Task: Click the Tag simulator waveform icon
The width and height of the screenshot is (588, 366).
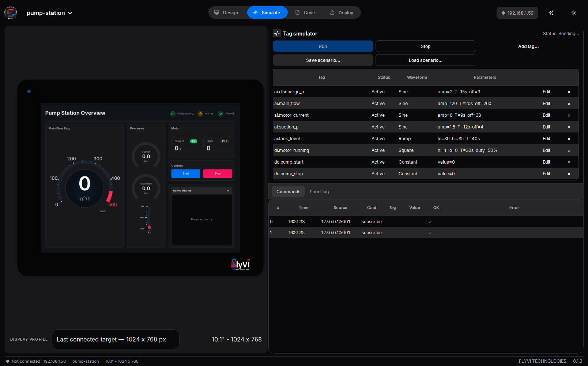Action: [x=277, y=33]
